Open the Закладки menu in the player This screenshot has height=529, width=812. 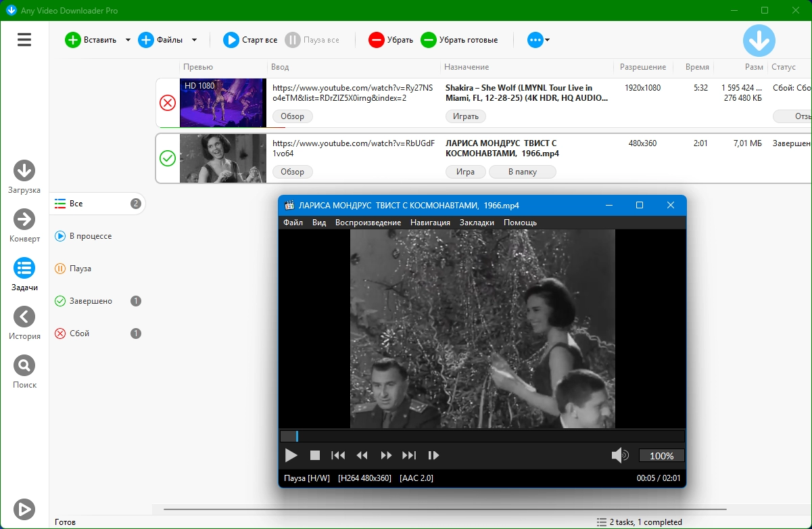coord(477,223)
